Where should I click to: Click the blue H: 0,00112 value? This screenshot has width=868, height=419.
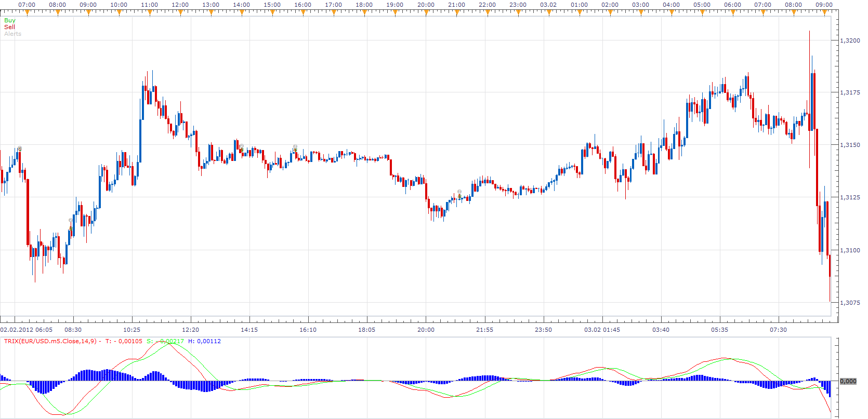click(x=205, y=341)
